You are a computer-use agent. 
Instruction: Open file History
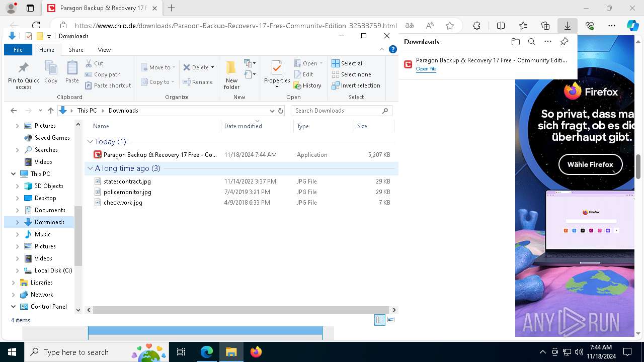tap(307, 85)
